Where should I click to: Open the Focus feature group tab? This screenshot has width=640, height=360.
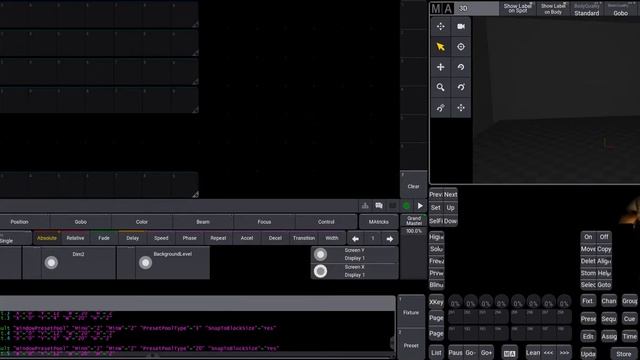coord(264,222)
